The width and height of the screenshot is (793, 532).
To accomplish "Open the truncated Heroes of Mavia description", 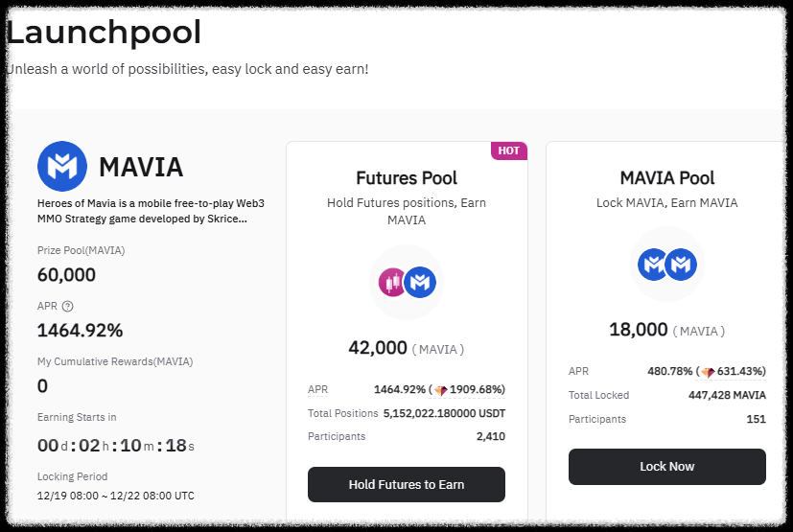I will tap(151, 211).
